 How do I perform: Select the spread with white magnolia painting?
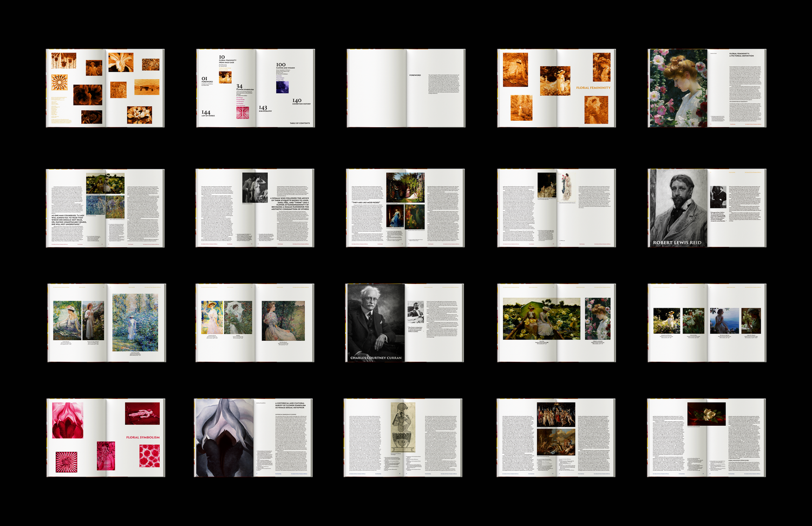tap(706, 438)
